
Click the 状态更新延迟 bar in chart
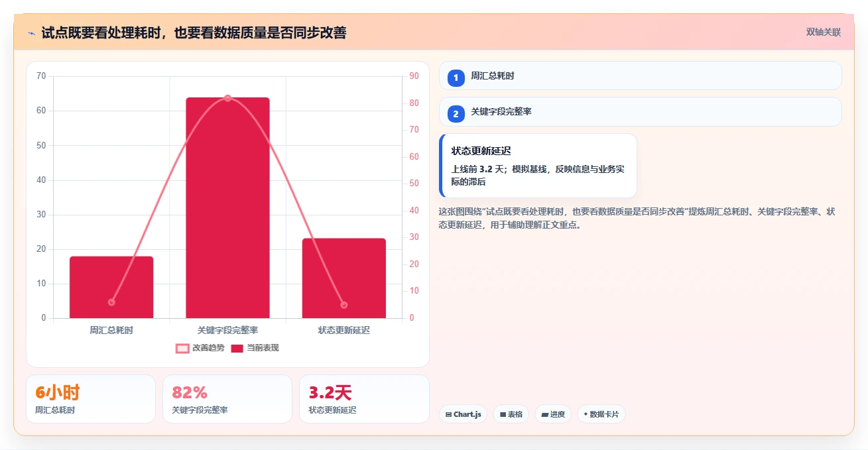pos(343,278)
